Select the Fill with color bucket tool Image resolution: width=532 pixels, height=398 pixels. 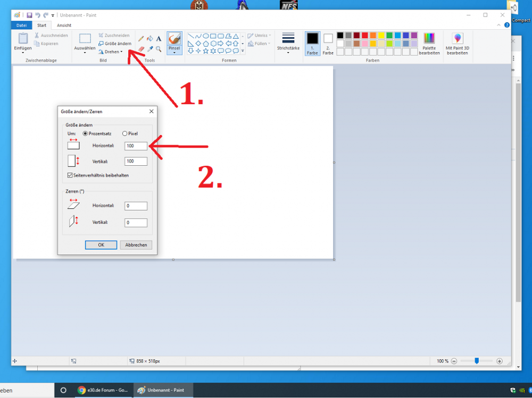150,39
